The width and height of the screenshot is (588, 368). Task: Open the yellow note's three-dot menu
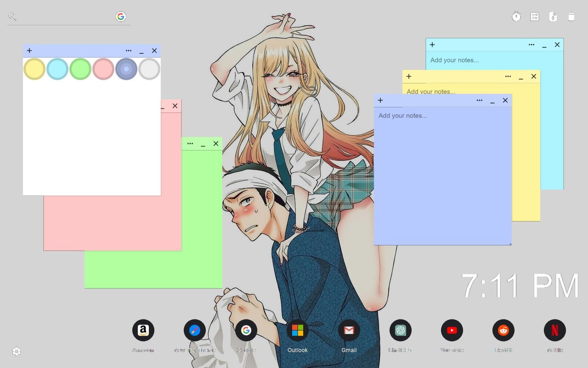tap(508, 76)
